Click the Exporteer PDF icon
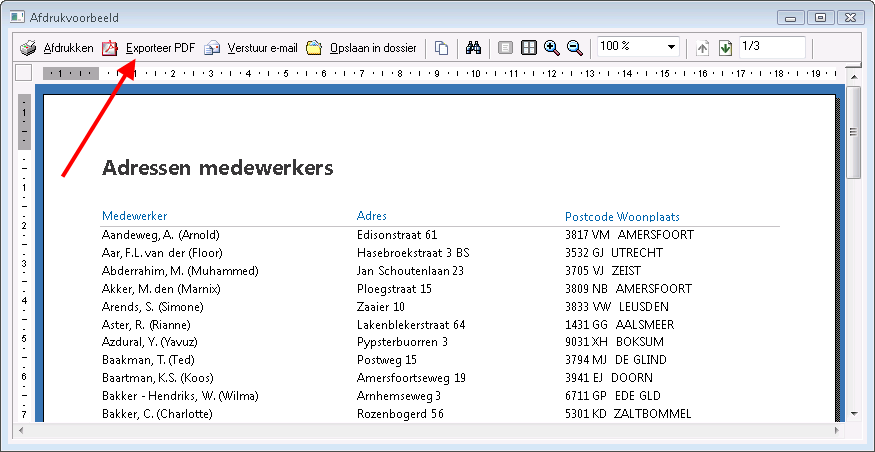 pos(109,49)
